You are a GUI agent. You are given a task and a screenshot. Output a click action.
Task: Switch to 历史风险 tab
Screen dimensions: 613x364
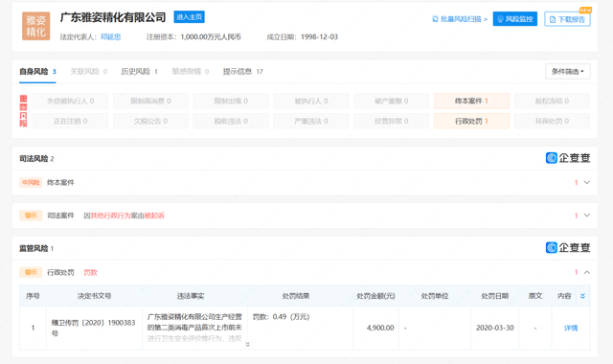139,72
